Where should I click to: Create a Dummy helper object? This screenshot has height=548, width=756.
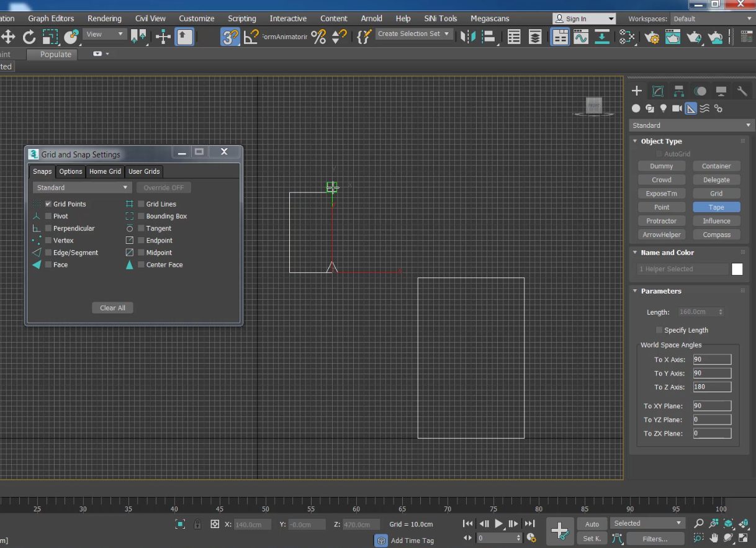pyautogui.click(x=662, y=166)
